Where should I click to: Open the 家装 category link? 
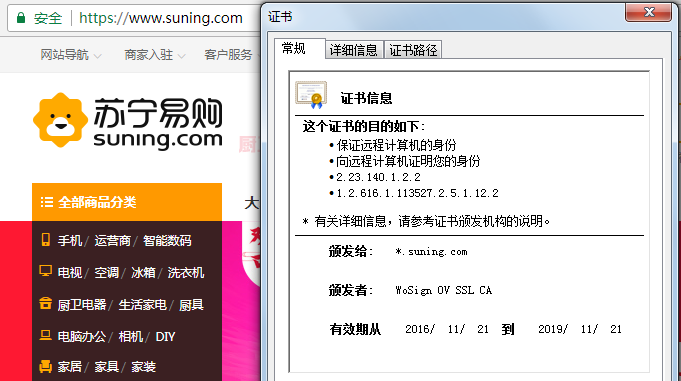click(143, 367)
